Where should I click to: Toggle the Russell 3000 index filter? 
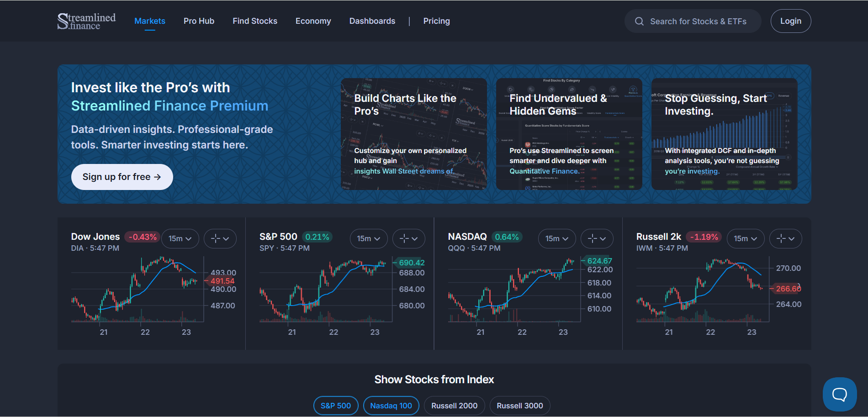520,406
